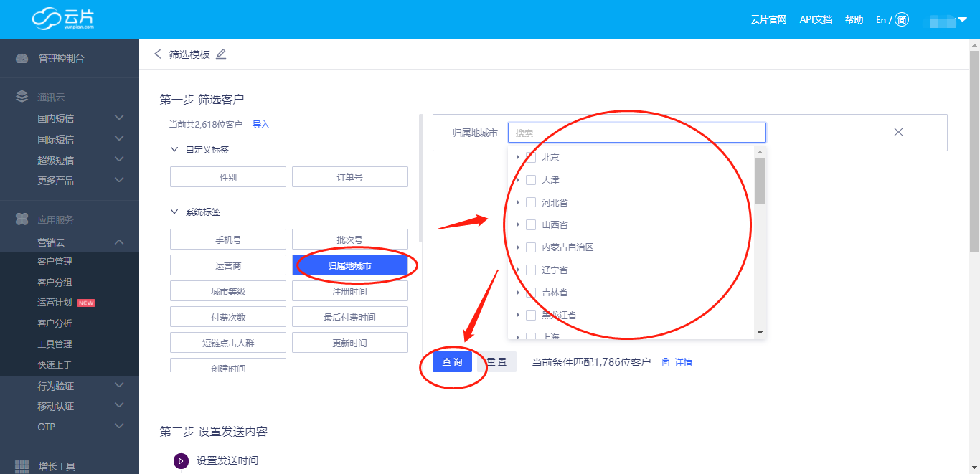Collapse the 营销云 sidebar menu
Viewport: 980px width, 474px height.
click(x=119, y=242)
